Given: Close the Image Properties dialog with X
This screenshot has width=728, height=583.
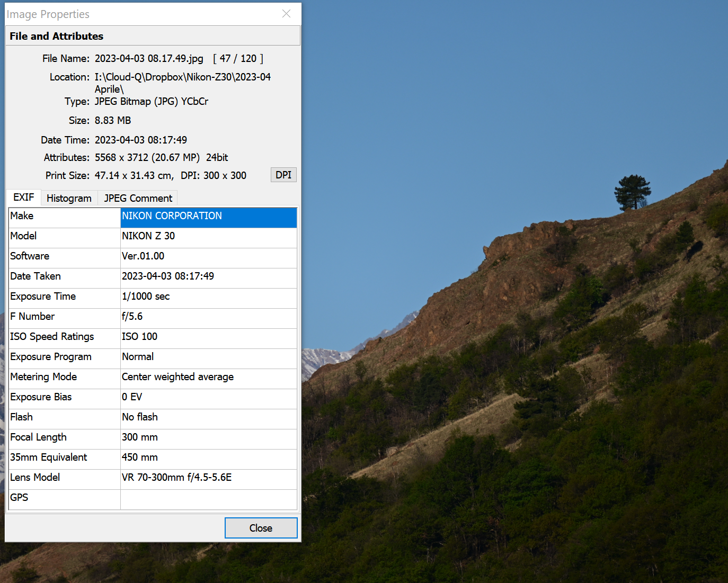Looking at the screenshot, I should pyautogui.click(x=286, y=14).
